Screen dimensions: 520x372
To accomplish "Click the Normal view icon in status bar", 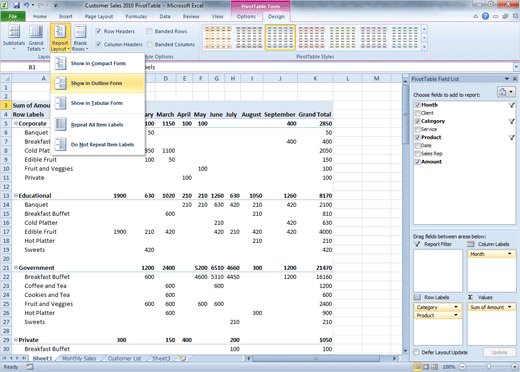I will [417, 367].
